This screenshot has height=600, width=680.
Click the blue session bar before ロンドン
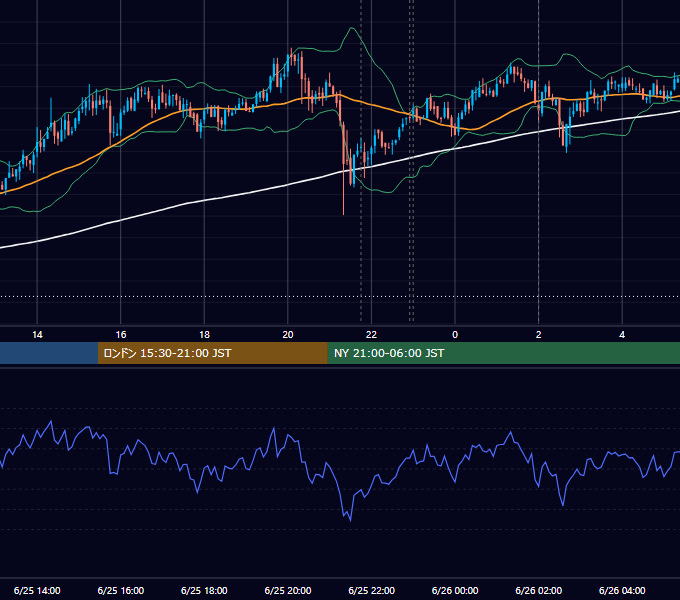[x=49, y=353]
